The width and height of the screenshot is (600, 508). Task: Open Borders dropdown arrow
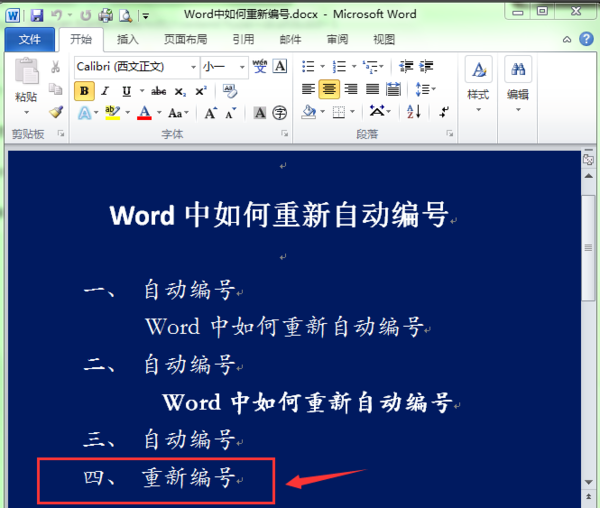click(352, 112)
